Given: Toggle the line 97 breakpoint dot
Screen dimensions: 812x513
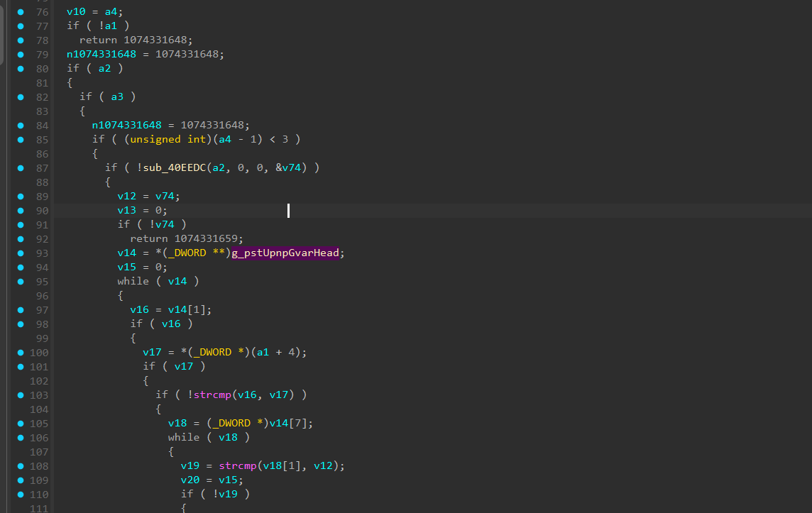Looking at the screenshot, I should pos(21,310).
